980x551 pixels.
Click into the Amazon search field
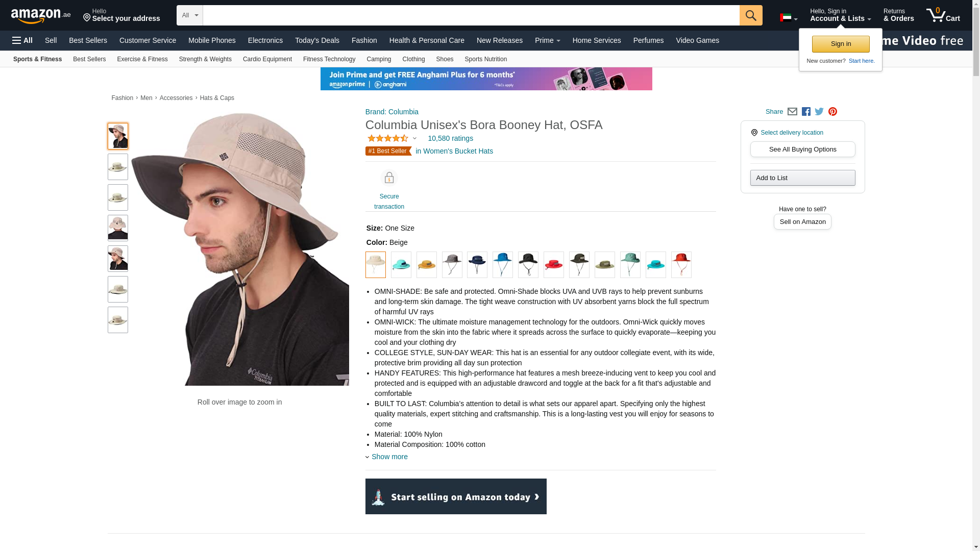(471, 15)
